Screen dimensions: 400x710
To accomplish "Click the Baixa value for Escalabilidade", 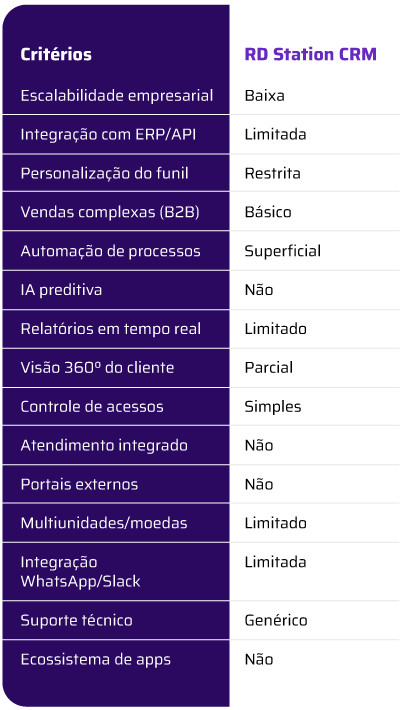I will 265,96.
